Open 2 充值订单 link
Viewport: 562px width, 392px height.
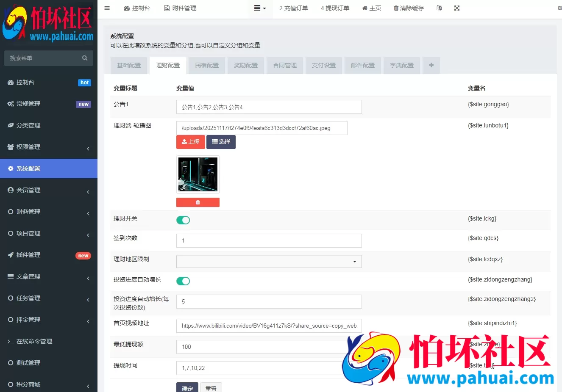293,8
